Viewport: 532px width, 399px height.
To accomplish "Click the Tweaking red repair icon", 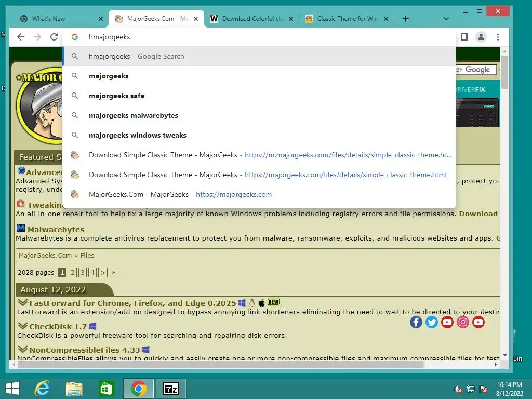I will click(21, 204).
